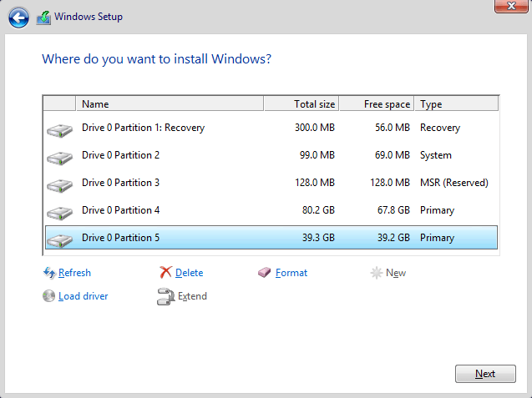This screenshot has height=398, width=532.
Task: Click the 56.0 MB free space cell
Action: (393, 128)
